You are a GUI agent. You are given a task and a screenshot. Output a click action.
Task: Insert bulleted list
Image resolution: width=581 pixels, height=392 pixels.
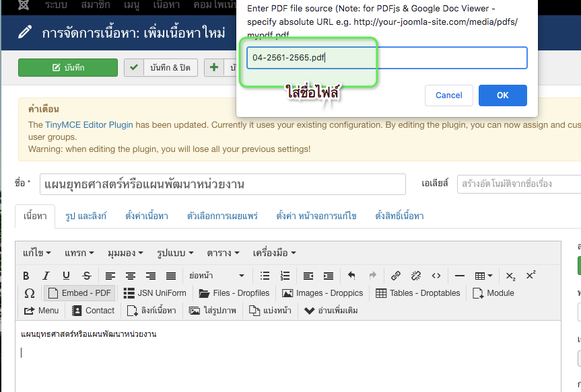coord(265,276)
